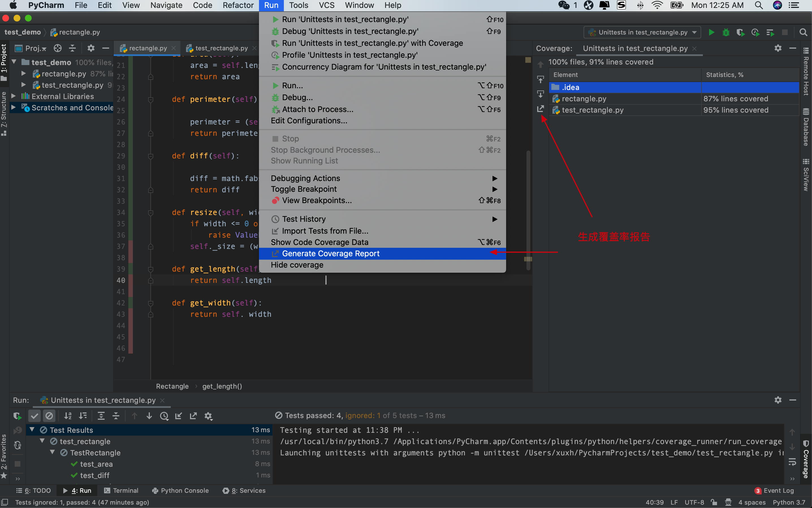Viewport: 812px width, 508px height.
Task: Open Run panel test settings gear
Action: (208, 416)
